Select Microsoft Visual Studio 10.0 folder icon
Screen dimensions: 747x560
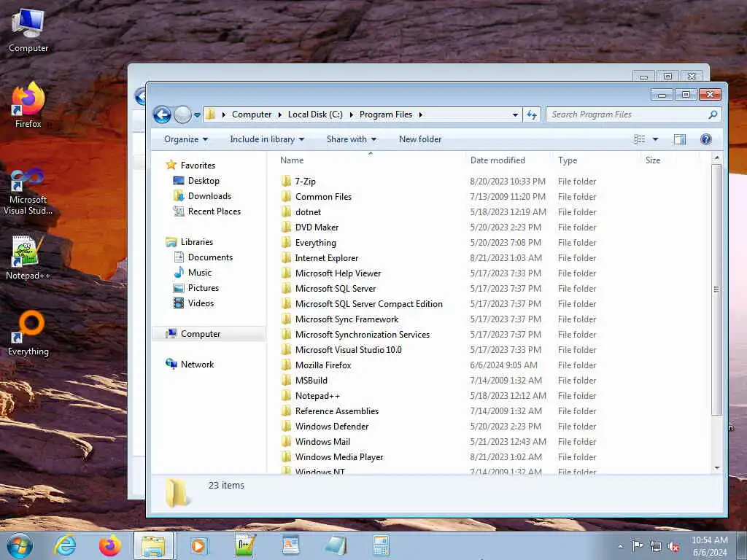(286, 349)
